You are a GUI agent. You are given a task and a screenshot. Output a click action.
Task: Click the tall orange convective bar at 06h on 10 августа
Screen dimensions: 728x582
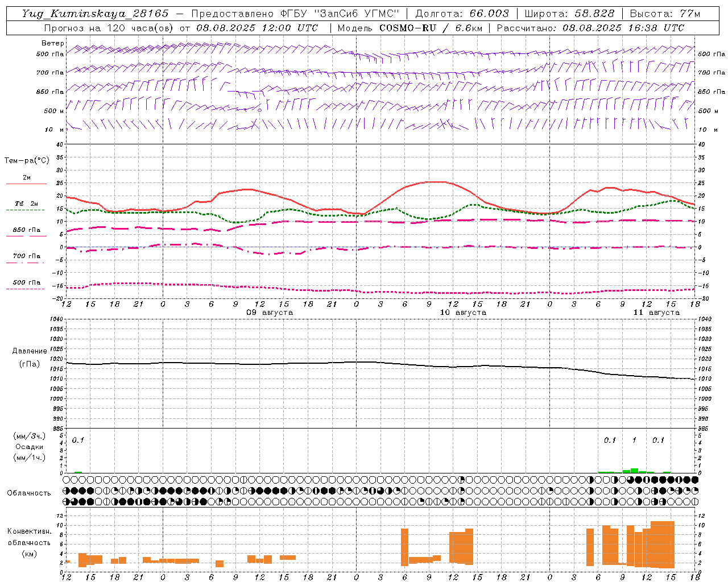click(x=404, y=547)
